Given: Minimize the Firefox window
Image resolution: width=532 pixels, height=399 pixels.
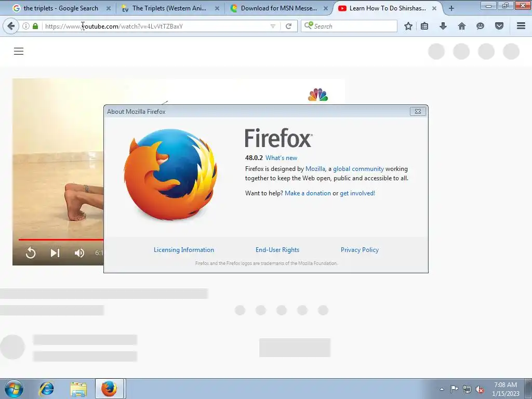Looking at the screenshot, I should click(x=488, y=5).
